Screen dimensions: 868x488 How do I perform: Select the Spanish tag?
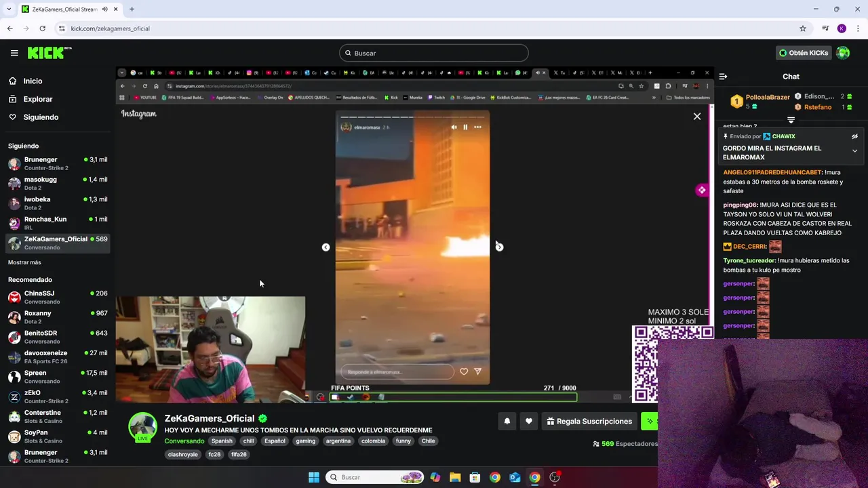tap(222, 441)
